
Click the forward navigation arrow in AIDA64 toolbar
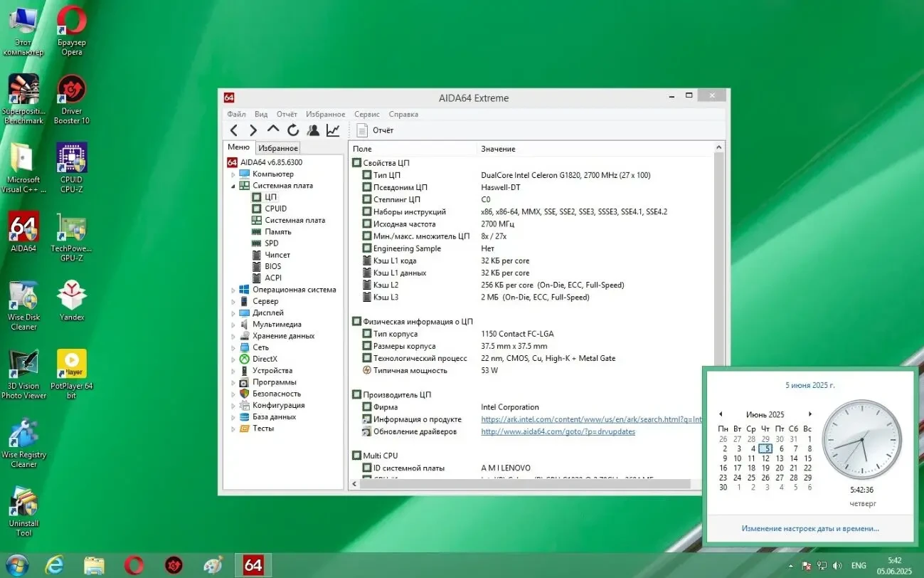pyautogui.click(x=253, y=130)
